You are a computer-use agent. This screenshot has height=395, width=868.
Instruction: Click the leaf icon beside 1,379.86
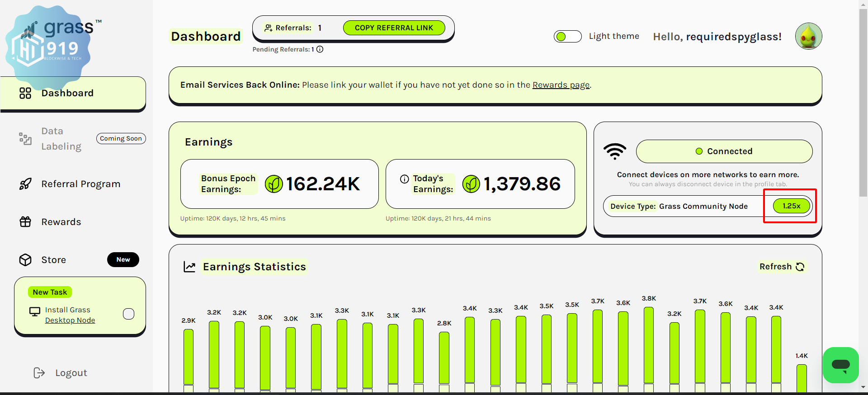click(x=472, y=184)
